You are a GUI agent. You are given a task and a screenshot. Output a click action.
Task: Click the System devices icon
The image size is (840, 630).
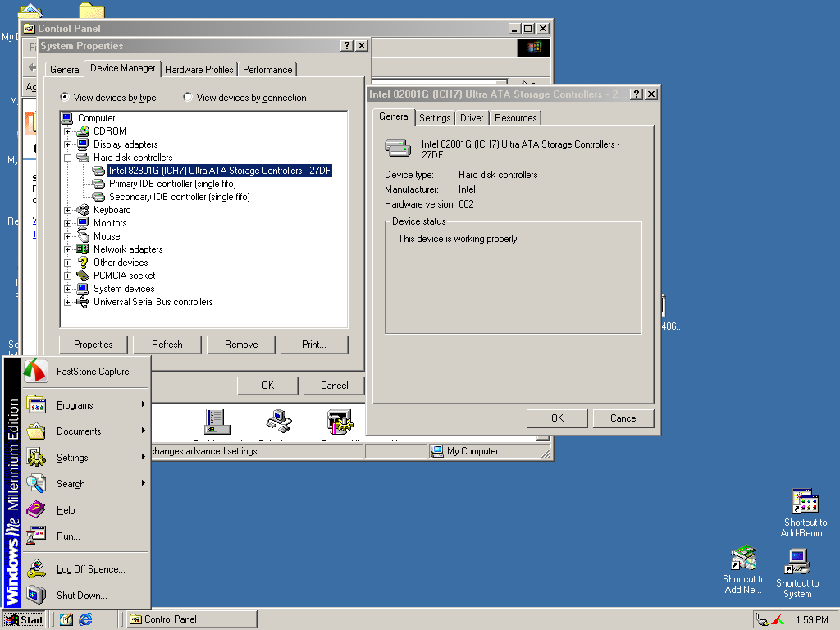pyautogui.click(x=83, y=289)
